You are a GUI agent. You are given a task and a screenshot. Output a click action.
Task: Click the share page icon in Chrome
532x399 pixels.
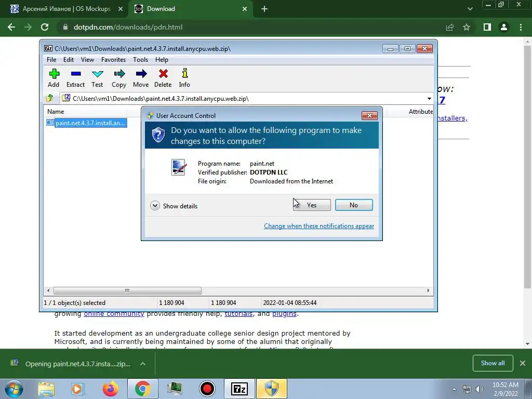[x=450, y=27]
